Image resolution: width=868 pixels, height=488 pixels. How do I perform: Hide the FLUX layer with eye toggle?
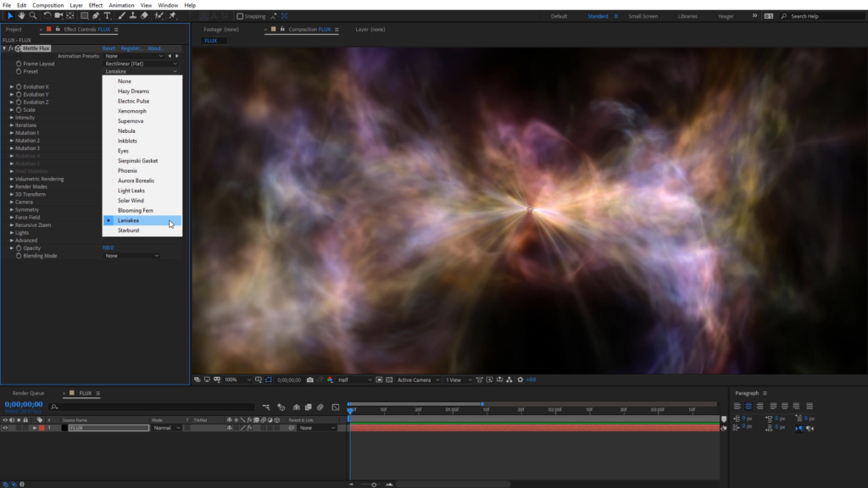pyautogui.click(x=5, y=428)
